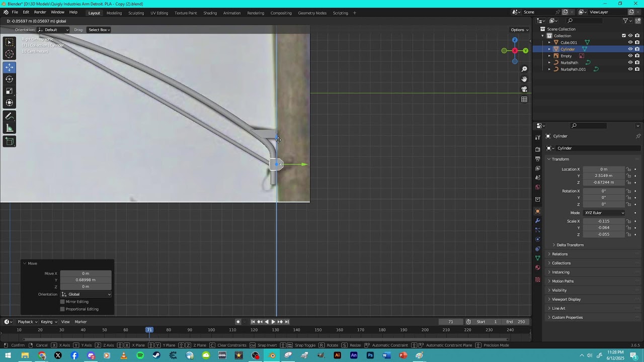Hide NurbsPath via eye icon
The image size is (644, 362).
[630, 62]
